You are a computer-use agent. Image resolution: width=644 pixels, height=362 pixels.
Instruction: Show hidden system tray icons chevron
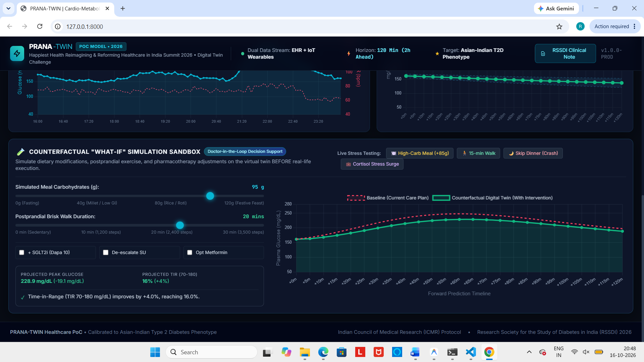[x=529, y=352]
